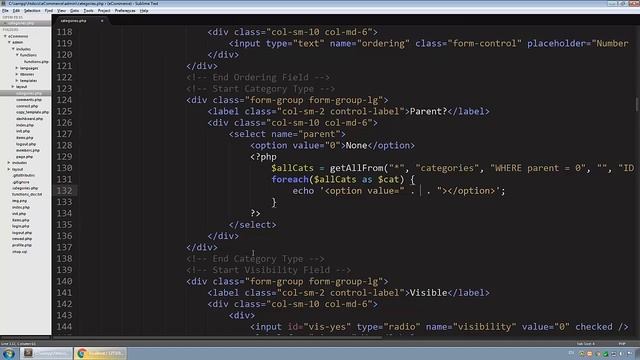Close the categories.php tab with its x
Viewport: 640px width, 360px height.
102,21
